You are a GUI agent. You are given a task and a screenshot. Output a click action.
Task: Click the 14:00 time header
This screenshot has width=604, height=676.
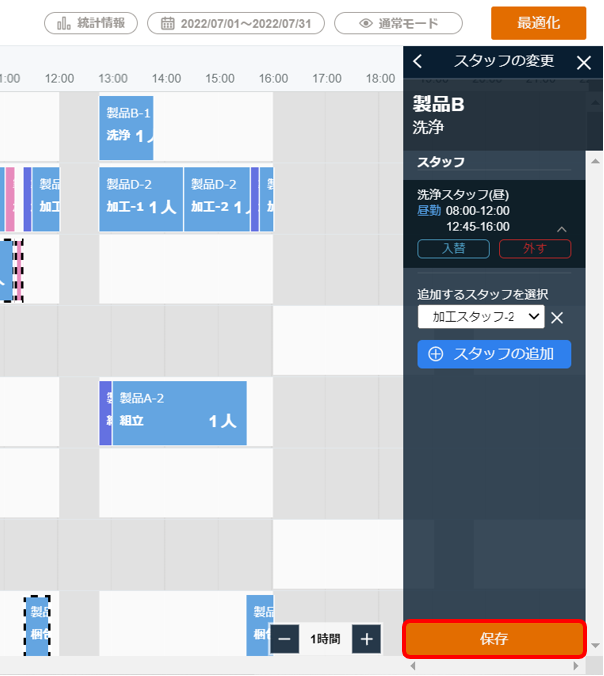coord(166,78)
